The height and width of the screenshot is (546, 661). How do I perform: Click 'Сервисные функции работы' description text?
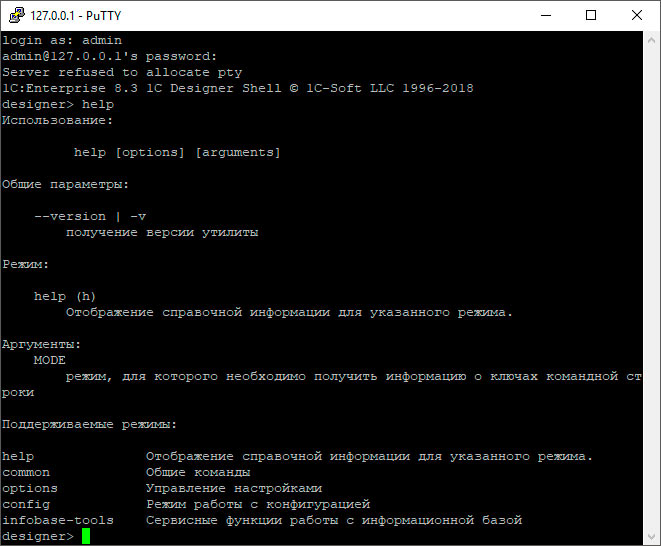pyautogui.click(x=242, y=520)
